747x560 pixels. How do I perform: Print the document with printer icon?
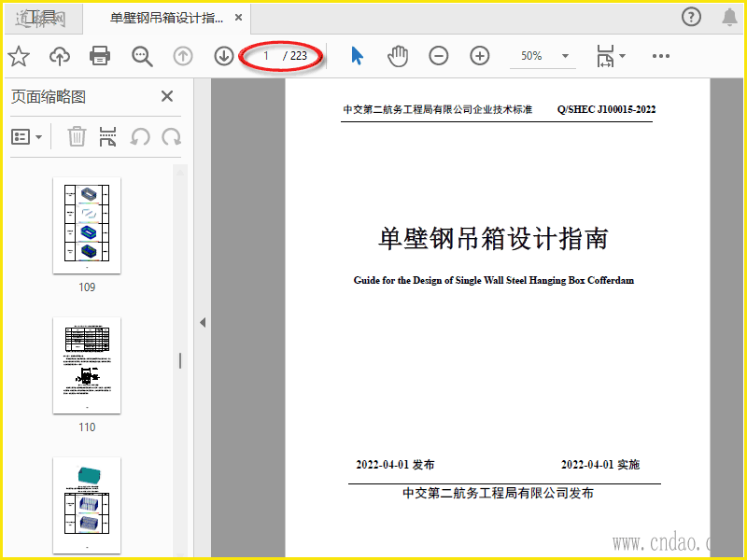coord(101,56)
